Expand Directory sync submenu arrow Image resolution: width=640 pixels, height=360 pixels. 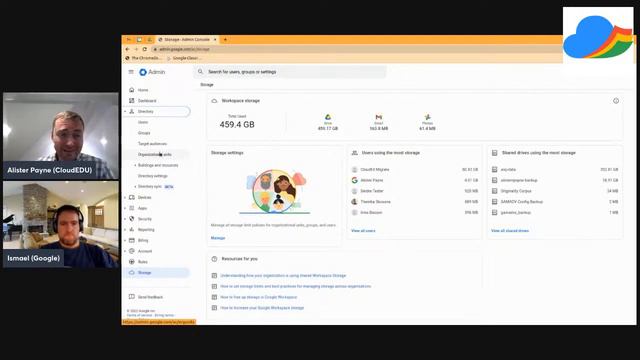pyautogui.click(x=135, y=187)
